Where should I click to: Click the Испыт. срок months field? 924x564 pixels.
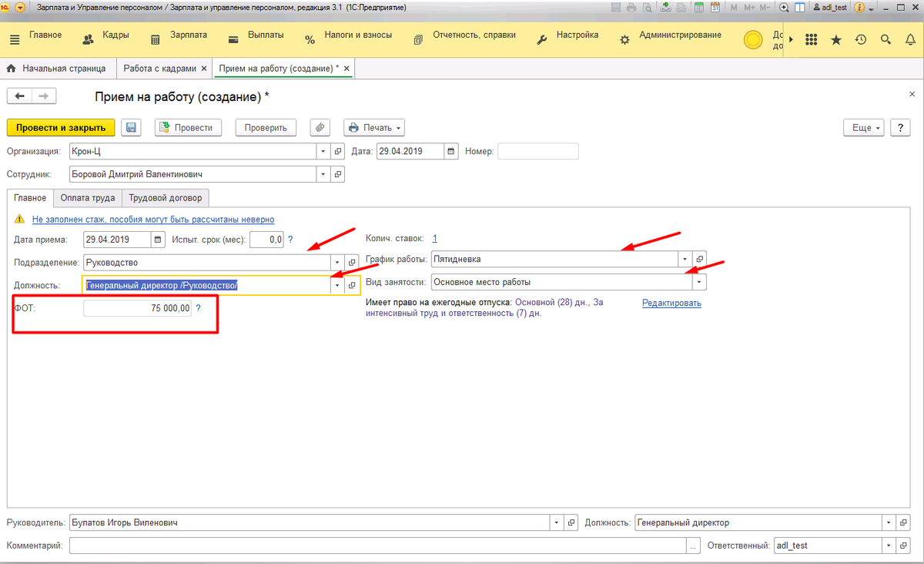tap(267, 240)
